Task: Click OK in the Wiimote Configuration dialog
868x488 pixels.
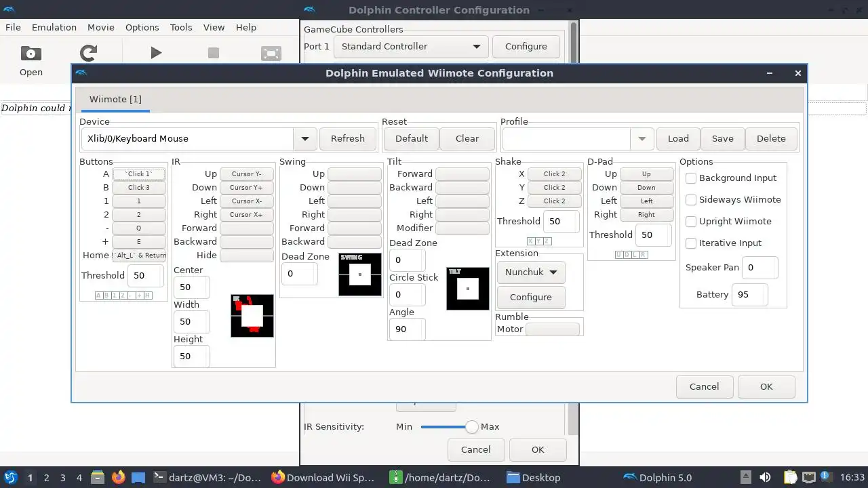Action: point(766,386)
